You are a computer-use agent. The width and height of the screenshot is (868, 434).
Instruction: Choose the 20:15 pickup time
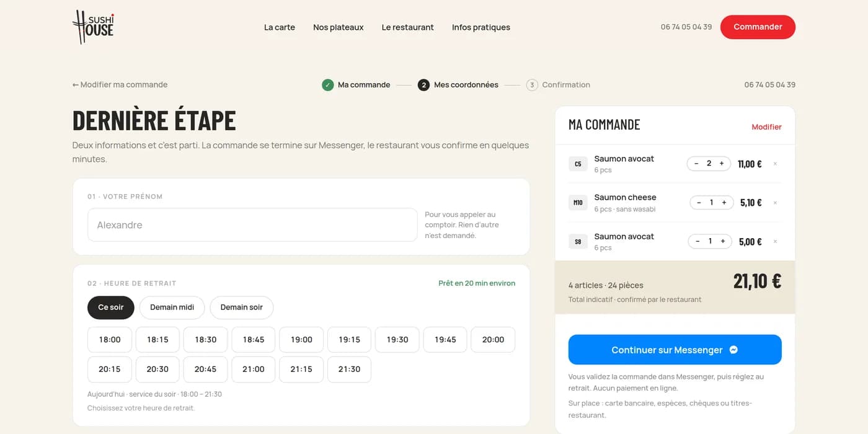tap(110, 370)
